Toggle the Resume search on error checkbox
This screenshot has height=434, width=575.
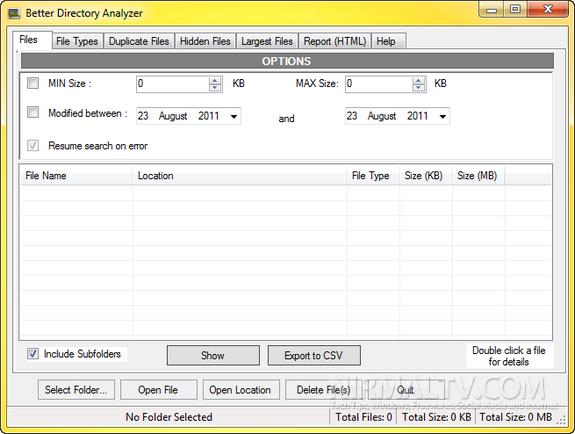(x=33, y=145)
